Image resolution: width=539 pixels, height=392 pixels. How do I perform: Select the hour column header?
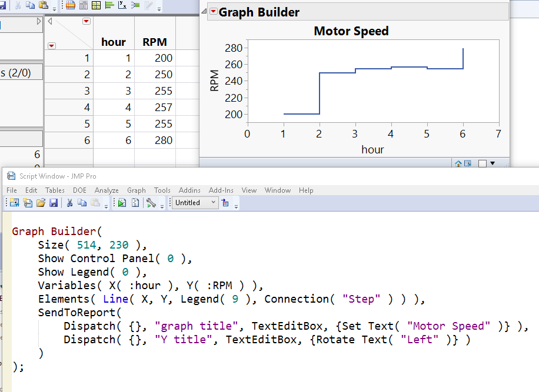pyautogui.click(x=114, y=42)
